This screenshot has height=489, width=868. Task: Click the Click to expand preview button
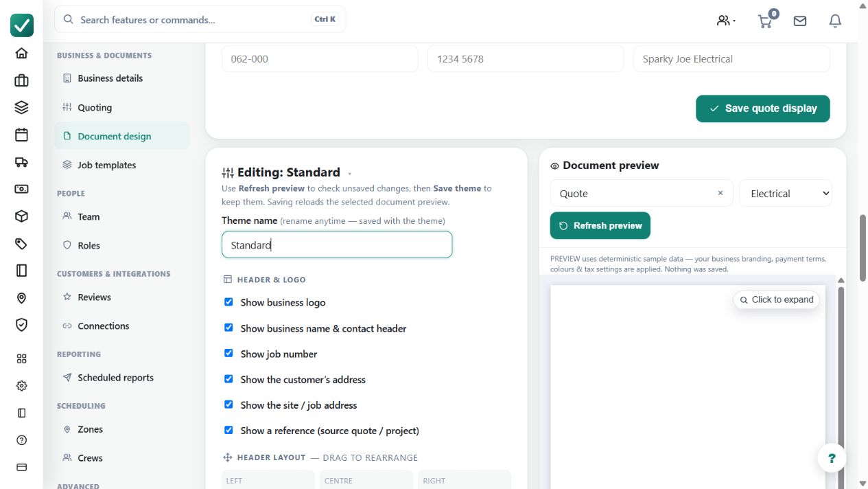pos(777,299)
